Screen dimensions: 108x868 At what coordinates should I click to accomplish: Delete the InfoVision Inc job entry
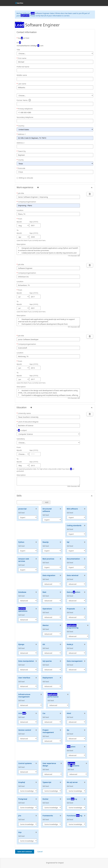point(90,265)
